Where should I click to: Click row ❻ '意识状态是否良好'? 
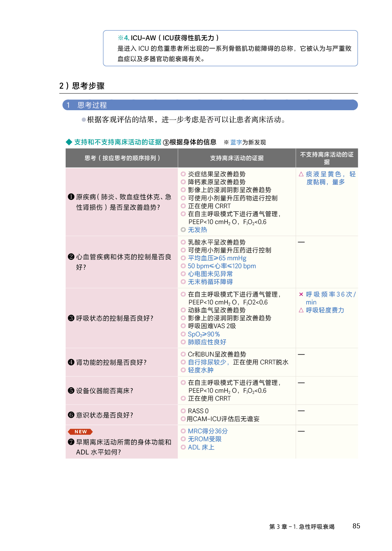tap(122, 415)
